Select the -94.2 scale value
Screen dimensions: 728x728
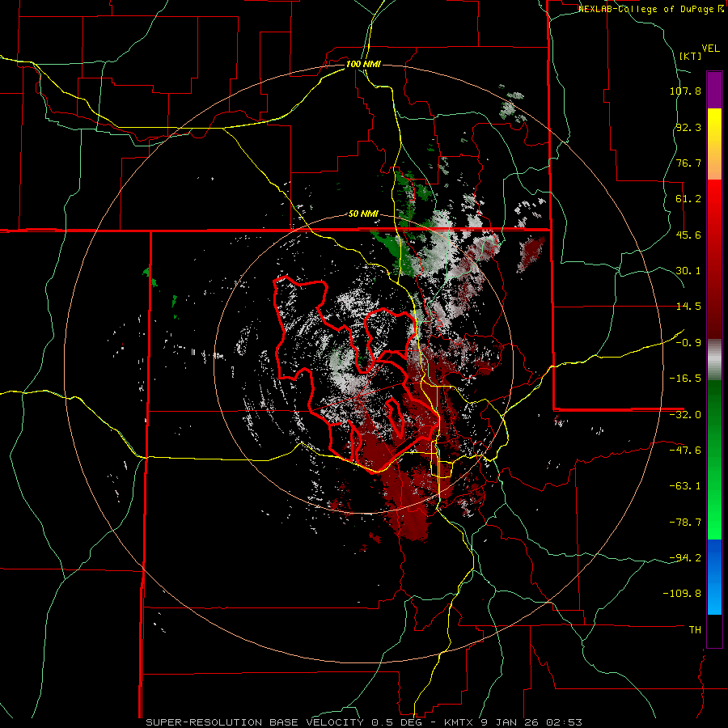tap(685, 558)
